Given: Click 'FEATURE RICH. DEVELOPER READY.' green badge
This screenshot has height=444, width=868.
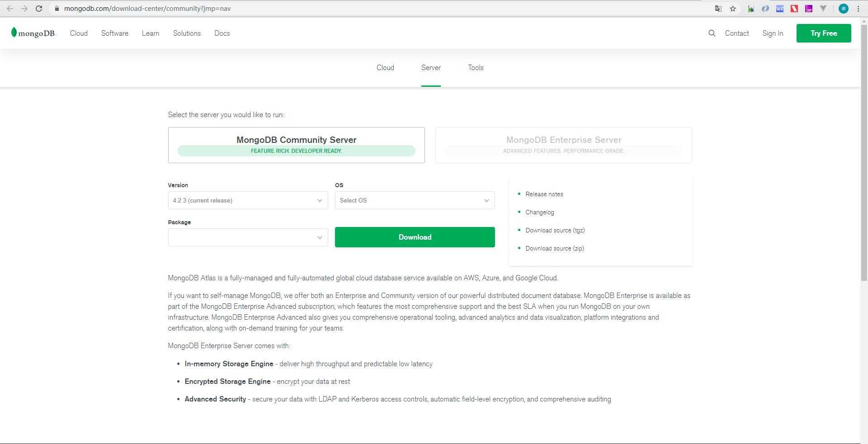Looking at the screenshot, I should 296,151.
